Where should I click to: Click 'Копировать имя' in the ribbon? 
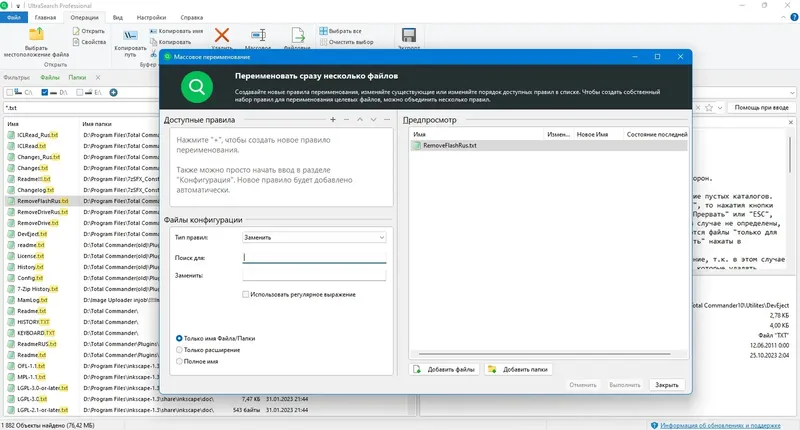click(177, 31)
